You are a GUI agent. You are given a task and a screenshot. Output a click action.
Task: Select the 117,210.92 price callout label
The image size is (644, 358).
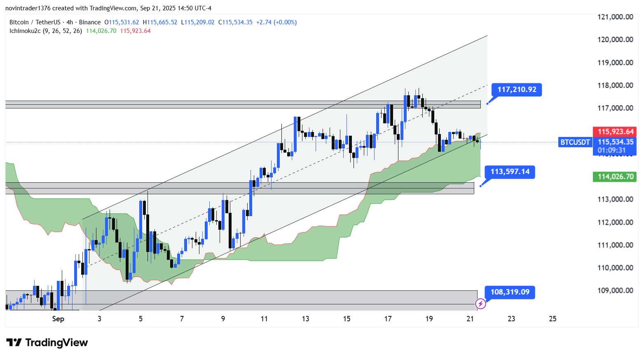click(x=517, y=89)
